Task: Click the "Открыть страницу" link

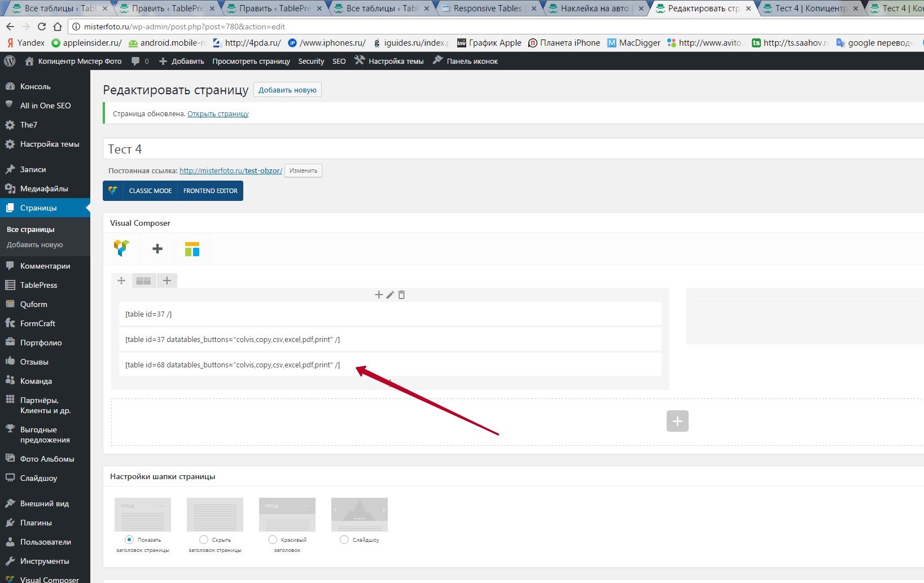Action: 218,114
